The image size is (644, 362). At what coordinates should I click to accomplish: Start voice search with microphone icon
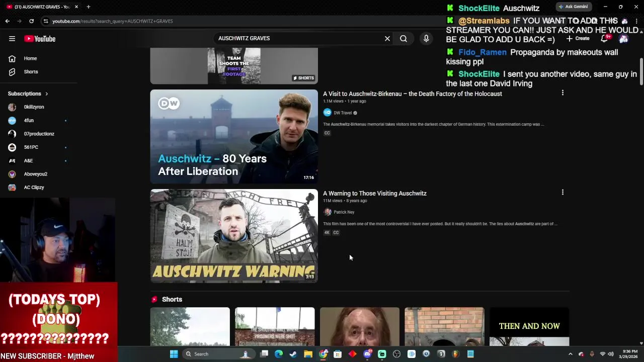click(x=426, y=38)
